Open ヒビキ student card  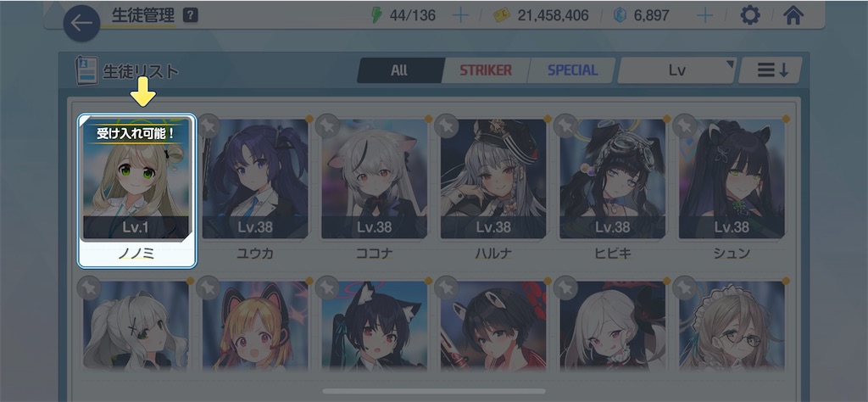tap(612, 187)
